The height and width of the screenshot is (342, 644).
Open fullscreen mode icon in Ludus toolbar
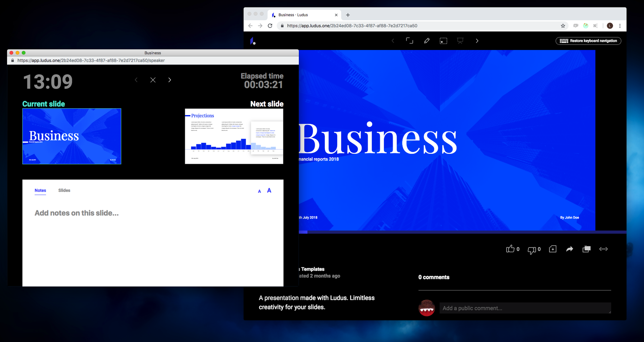[x=410, y=41]
